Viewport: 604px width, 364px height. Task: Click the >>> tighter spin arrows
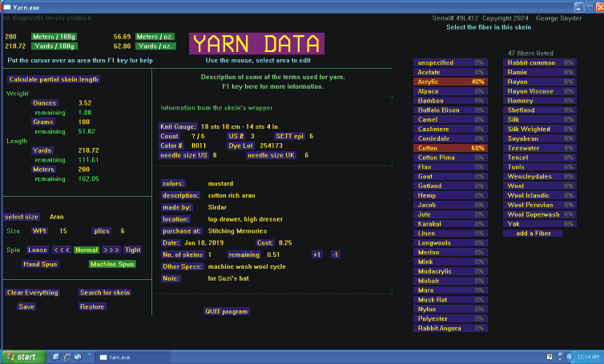(x=111, y=250)
